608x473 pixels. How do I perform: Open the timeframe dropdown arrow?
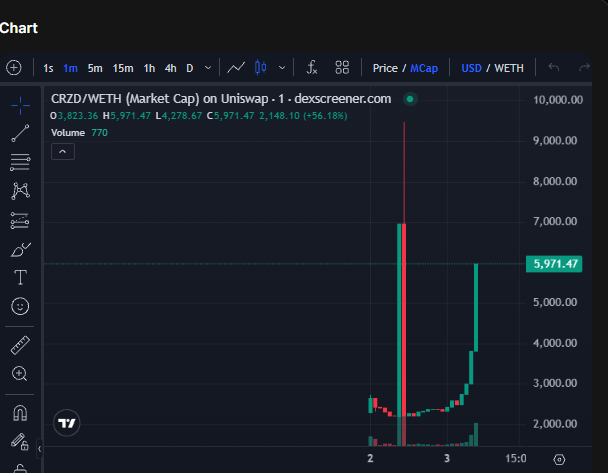point(208,68)
